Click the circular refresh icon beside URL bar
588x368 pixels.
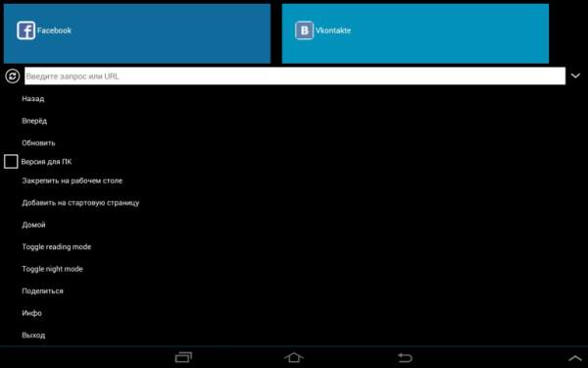13,77
